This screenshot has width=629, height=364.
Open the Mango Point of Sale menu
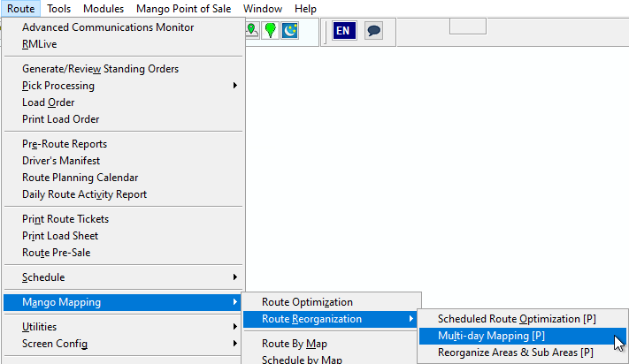[x=183, y=9]
